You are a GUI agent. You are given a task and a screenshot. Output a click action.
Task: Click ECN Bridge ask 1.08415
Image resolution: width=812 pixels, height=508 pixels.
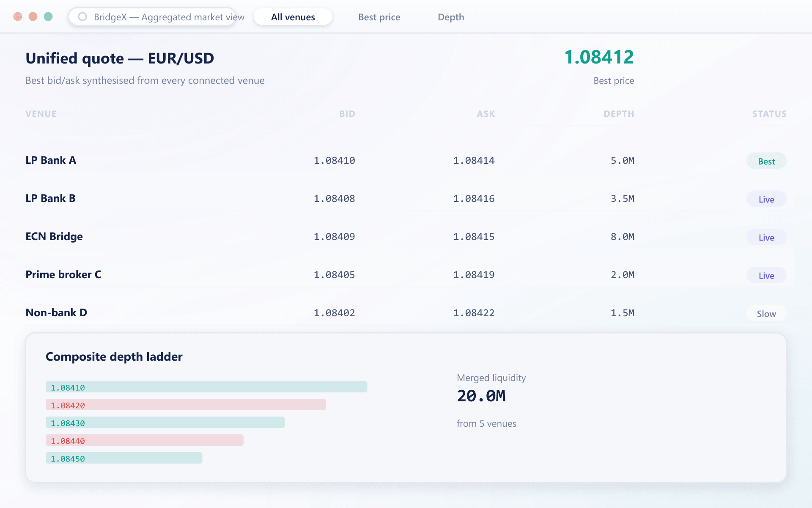pos(474,237)
